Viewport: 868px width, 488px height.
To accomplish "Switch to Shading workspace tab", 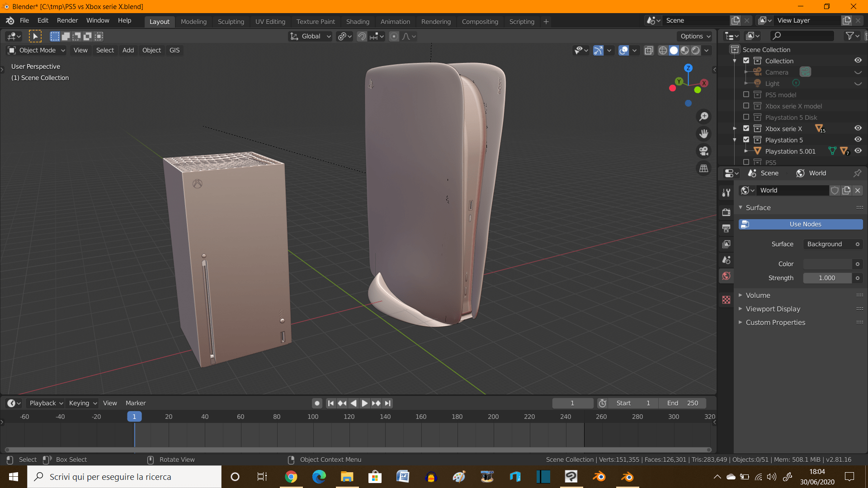I will tap(358, 21).
